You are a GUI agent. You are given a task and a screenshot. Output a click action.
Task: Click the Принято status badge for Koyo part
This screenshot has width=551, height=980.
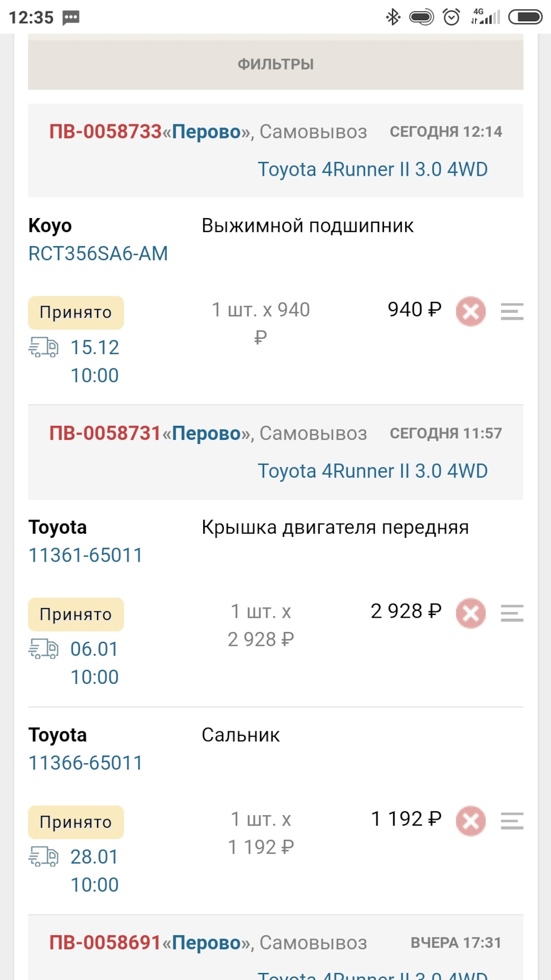click(76, 312)
